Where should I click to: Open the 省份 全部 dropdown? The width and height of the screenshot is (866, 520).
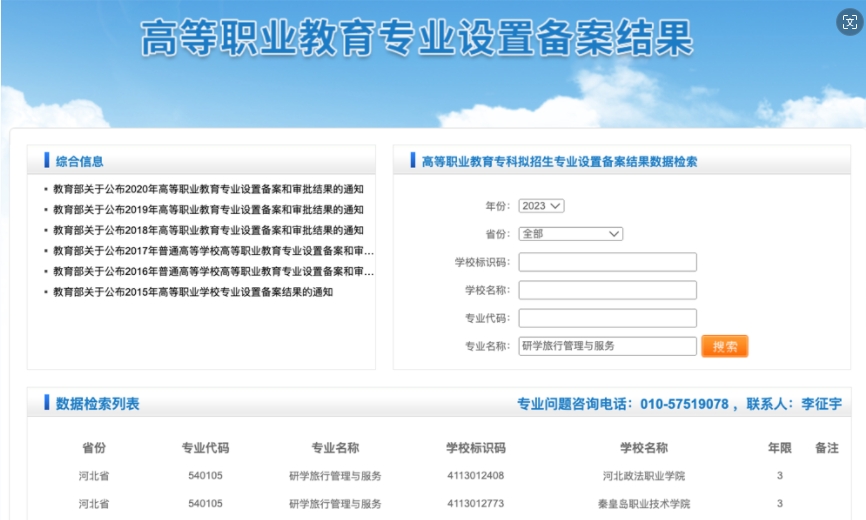[571, 234]
